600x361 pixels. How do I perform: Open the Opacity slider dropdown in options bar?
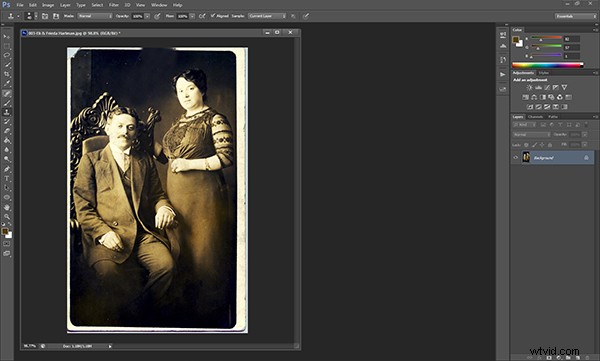[x=147, y=16]
